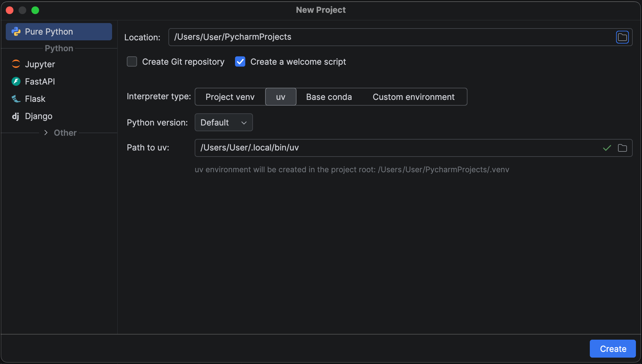Click the Python version dropdown arrow
Image resolution: width=642 pixels, height=364 pixels.
(244, 123)
